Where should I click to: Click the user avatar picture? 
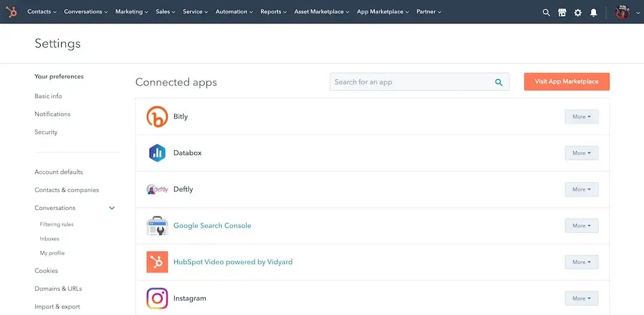tap(622, 12)
